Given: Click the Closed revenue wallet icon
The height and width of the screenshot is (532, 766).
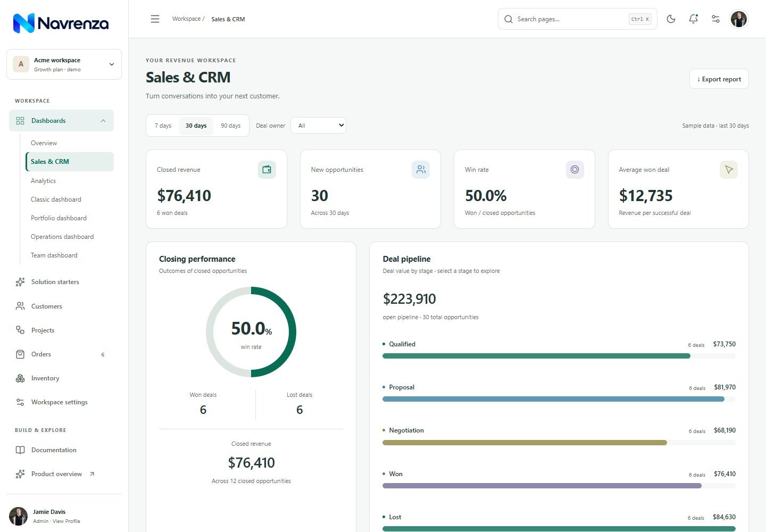Looking at the screenshot, I should click(267, 170).
